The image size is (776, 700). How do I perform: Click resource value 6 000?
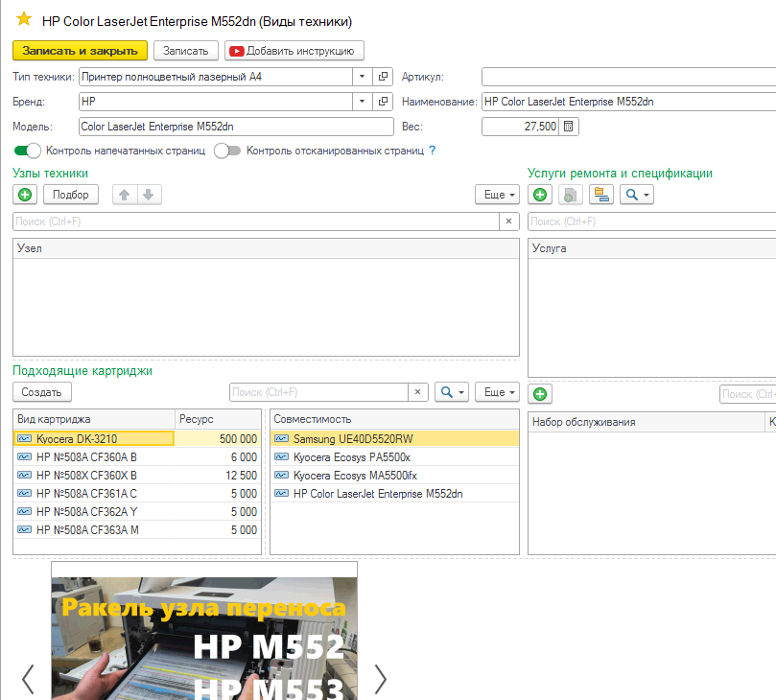click(244, 457)
